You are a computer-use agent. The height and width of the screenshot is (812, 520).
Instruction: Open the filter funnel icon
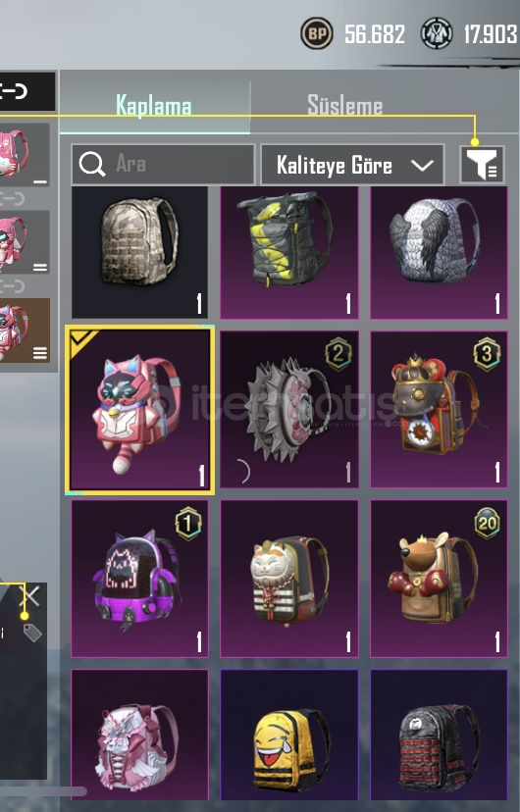pyautogui.click(x=482, y=165)
